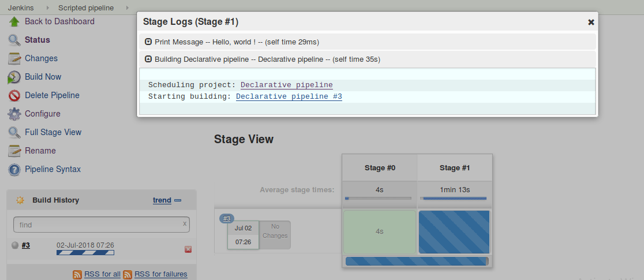Screen dimensions: 644x280
Task: Click the green Back to Dashboard arrow icon
Action: click(x=14, y=22)
